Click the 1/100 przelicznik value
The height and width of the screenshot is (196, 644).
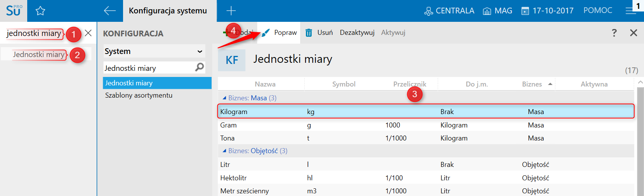pos(394,178)
